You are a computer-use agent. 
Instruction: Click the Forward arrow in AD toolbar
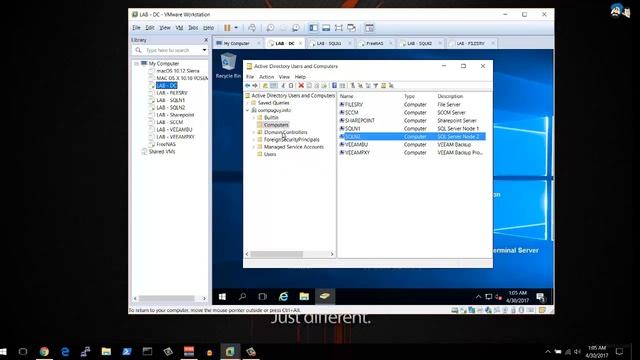(255, 85)
